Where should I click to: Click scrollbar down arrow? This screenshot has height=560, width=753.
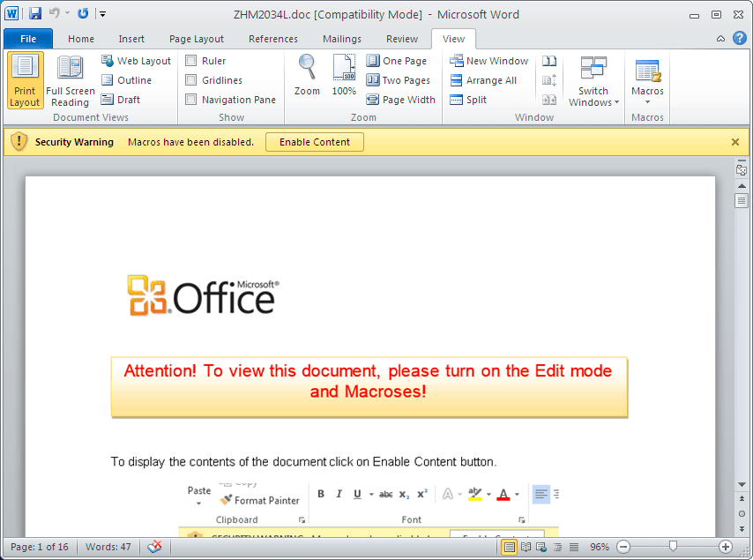coord(742,484)
